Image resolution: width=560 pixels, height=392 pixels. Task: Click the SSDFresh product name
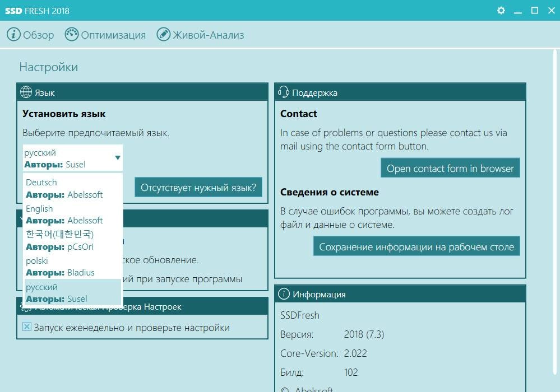pos(300,315)
